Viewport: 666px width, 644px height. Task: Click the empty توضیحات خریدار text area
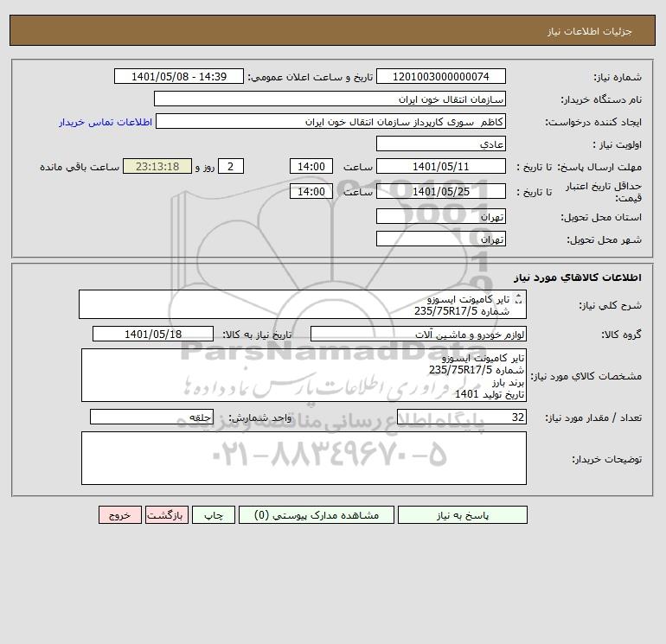click(304, 458)
